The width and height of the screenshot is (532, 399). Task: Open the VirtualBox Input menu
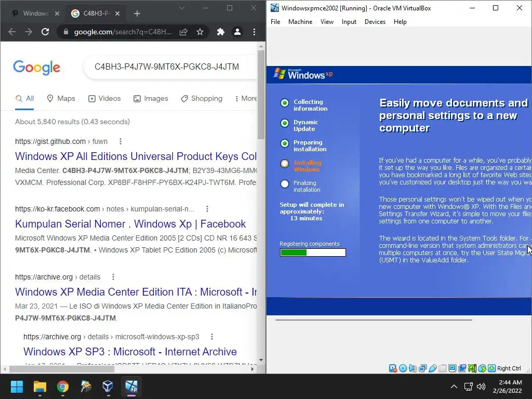[349, 22]
